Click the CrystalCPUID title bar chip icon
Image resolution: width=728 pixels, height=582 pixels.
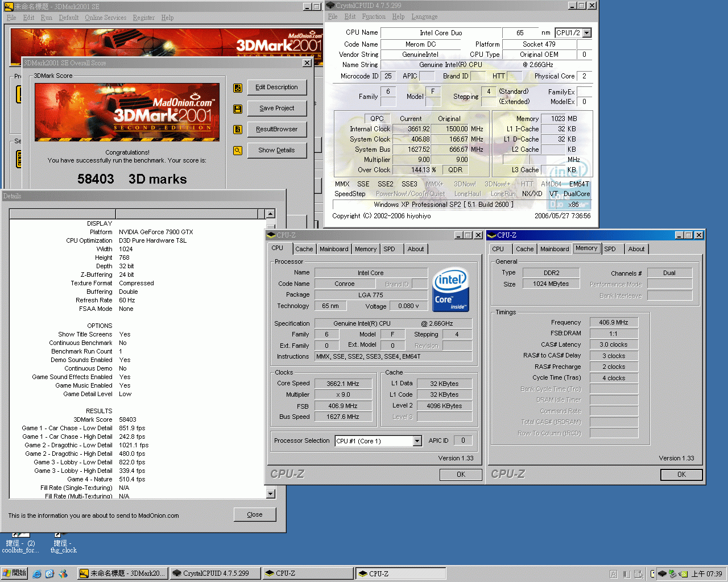tap(330, 6)
